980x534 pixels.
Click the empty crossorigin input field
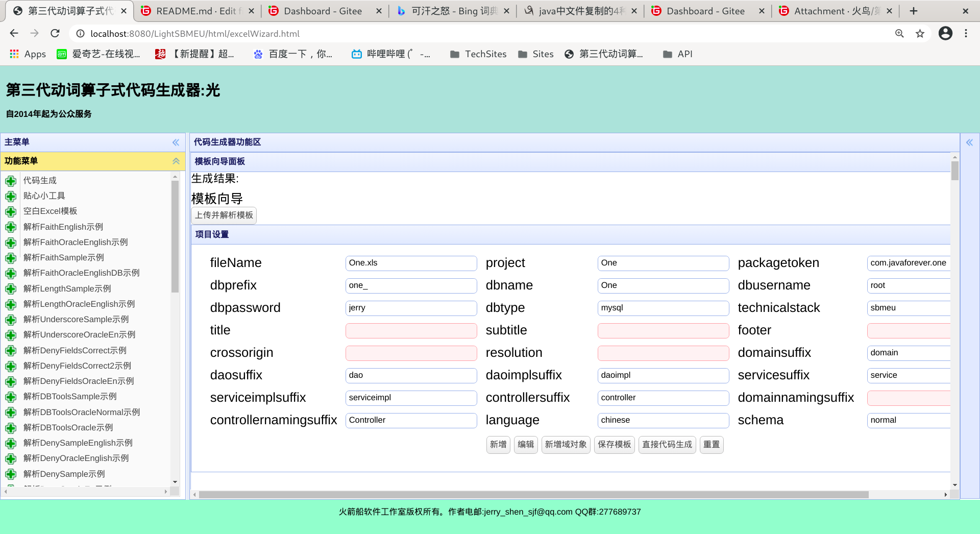[411, 353]
